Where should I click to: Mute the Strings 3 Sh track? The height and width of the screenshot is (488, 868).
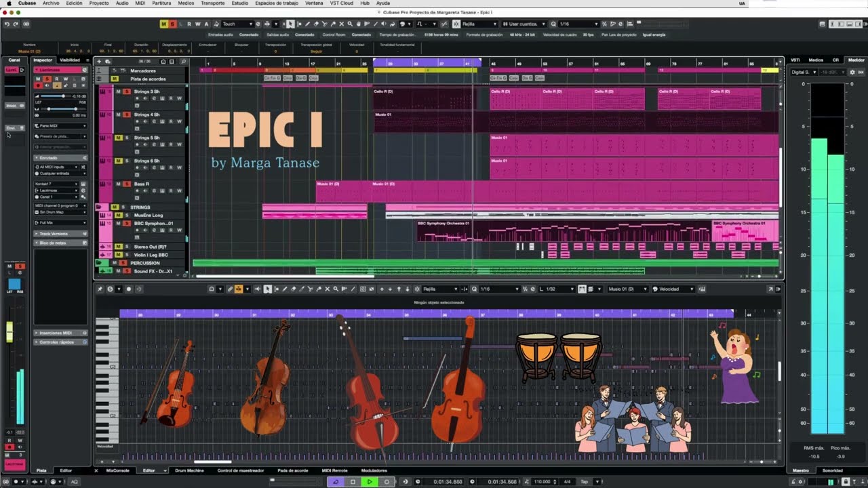(118, 91)
